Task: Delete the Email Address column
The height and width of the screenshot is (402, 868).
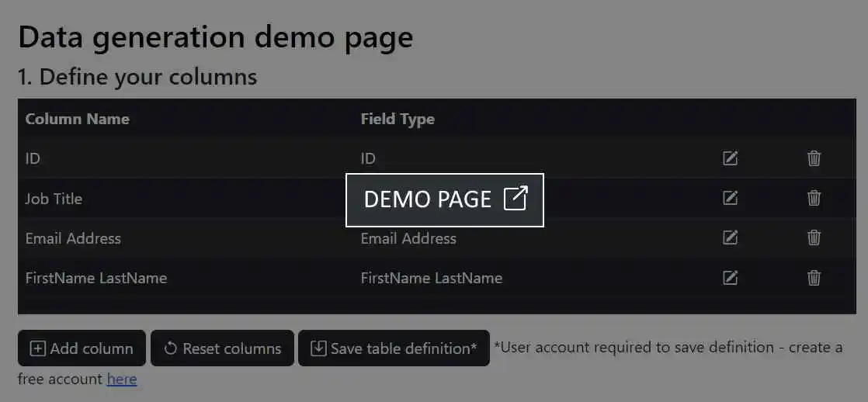Action: coord(814,237)
